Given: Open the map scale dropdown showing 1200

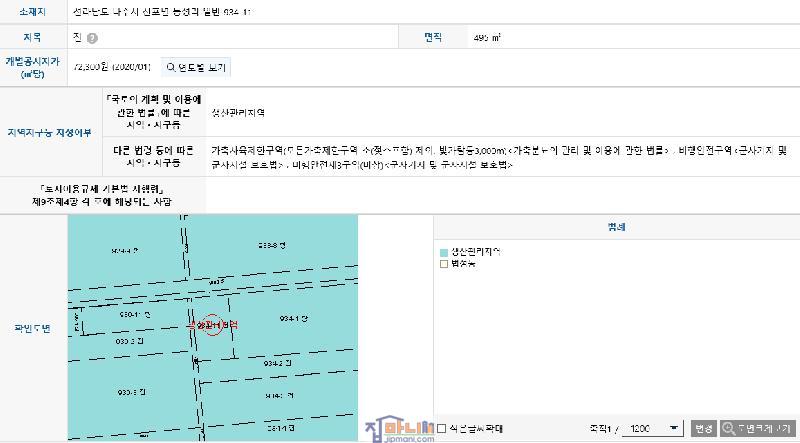Looking at the screenshot, I should [651, 427].
